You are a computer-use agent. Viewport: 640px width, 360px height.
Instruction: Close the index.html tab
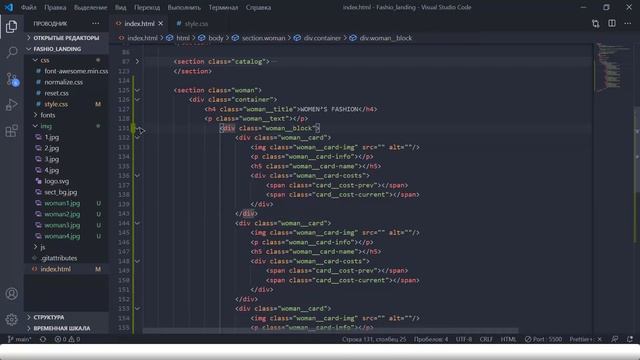(160, 24)
